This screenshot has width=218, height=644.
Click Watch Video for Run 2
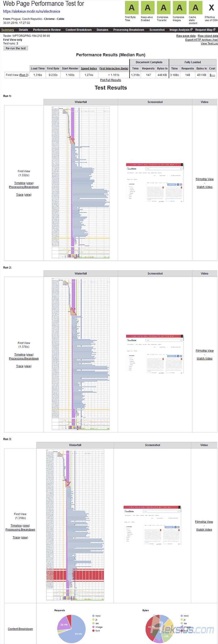205,359
